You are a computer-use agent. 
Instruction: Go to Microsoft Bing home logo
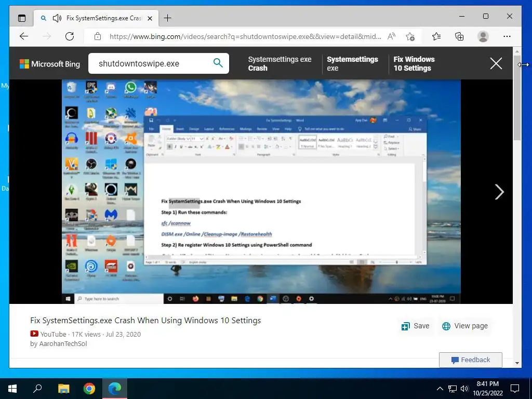pos(50,64)
